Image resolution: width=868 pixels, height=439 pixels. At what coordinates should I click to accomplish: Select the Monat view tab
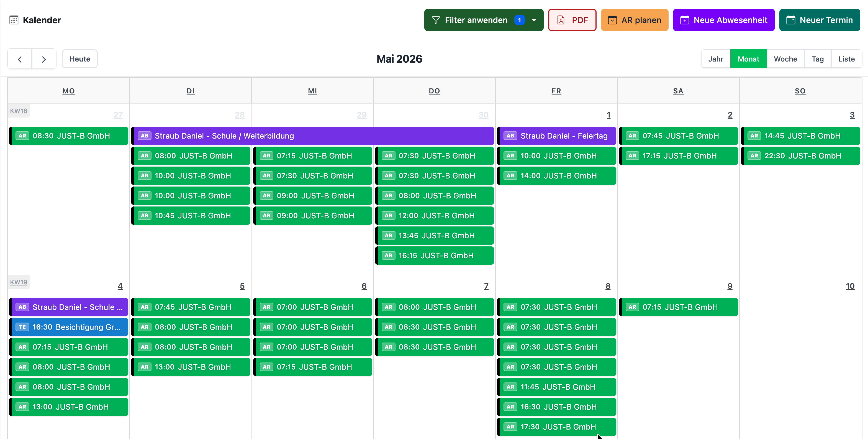748,59
